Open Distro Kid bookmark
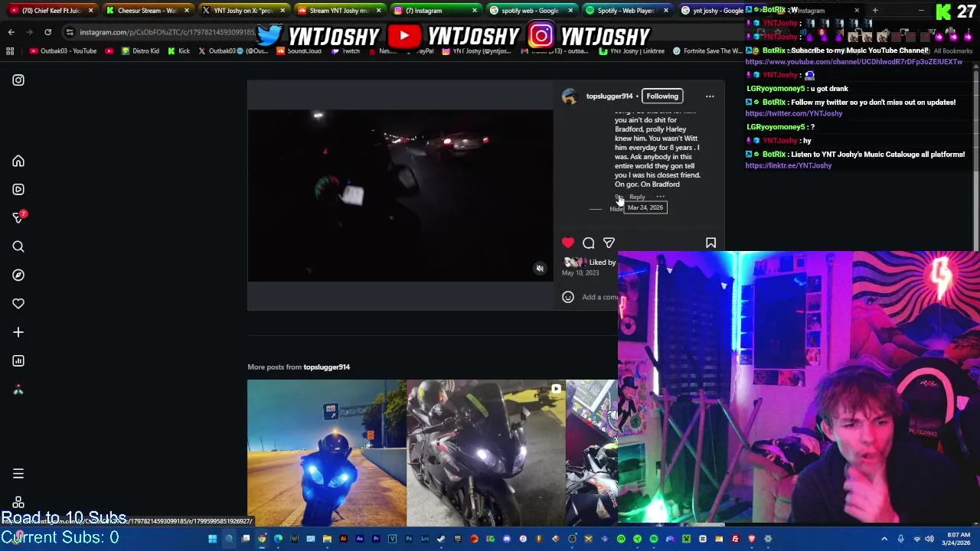This screenshot has height=551, width=980. pos(139,51)
